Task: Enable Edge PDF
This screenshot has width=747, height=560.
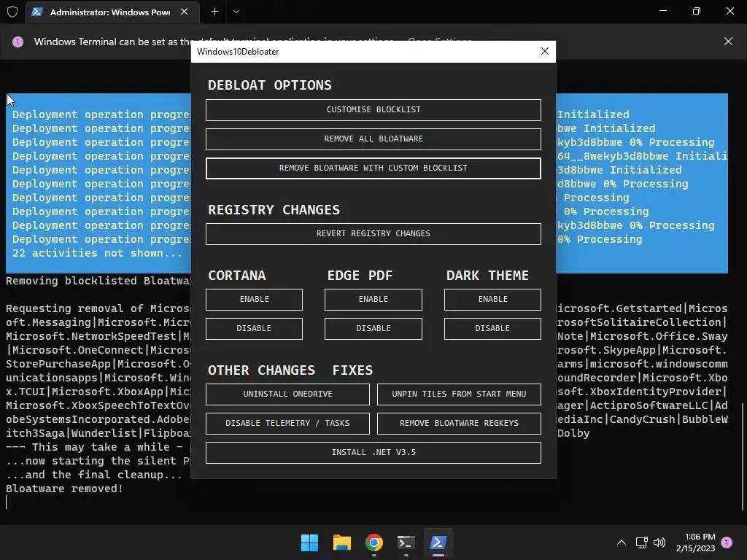Action: pos(373,299)
